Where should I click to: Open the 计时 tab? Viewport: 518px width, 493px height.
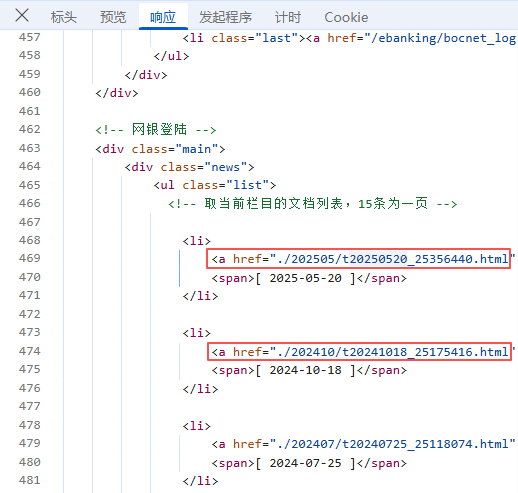click(x=288, y=17)
